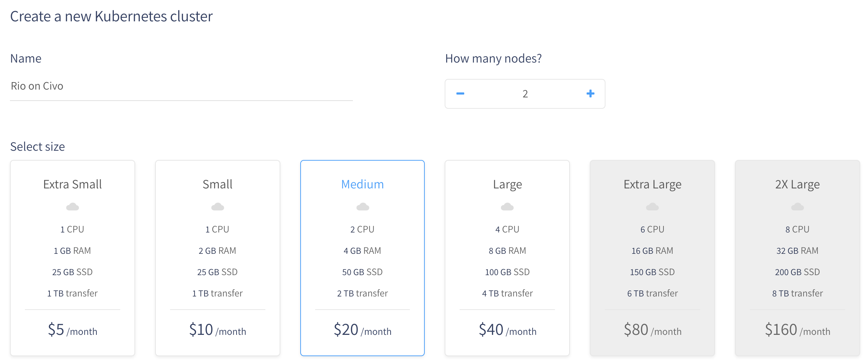
Task: Click the node count value 2
Action: point(525,94)
